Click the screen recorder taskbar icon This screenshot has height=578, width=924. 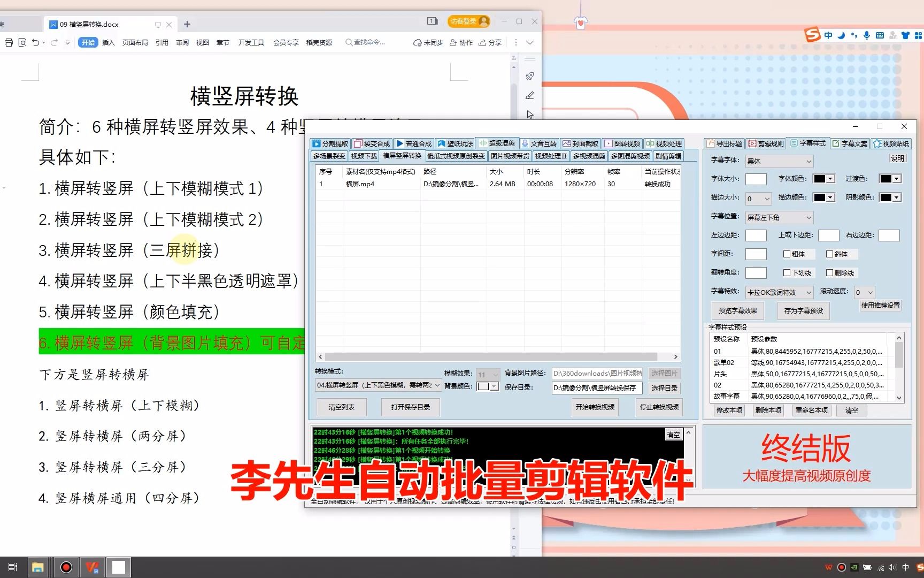[x=66, y=567]
